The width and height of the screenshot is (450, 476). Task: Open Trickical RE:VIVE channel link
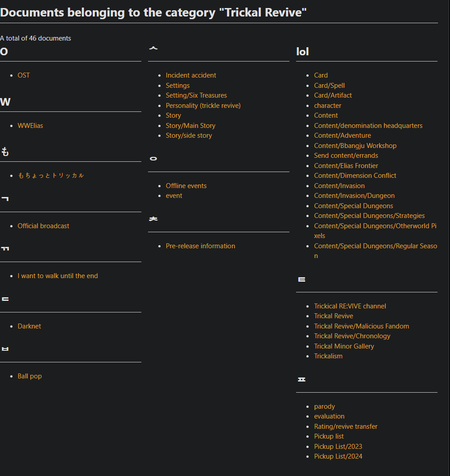tap(350, 306)
